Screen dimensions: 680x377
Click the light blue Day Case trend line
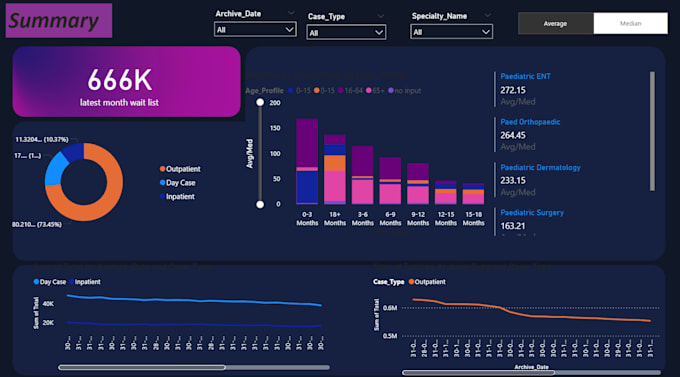pyautogui.click(x=194, y=300)
